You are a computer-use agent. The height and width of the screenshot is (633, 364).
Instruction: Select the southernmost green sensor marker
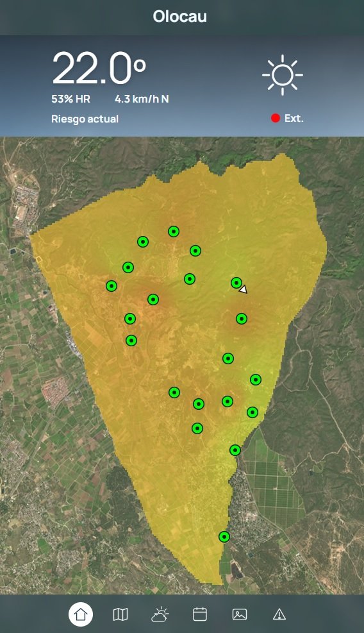(224, 537)
